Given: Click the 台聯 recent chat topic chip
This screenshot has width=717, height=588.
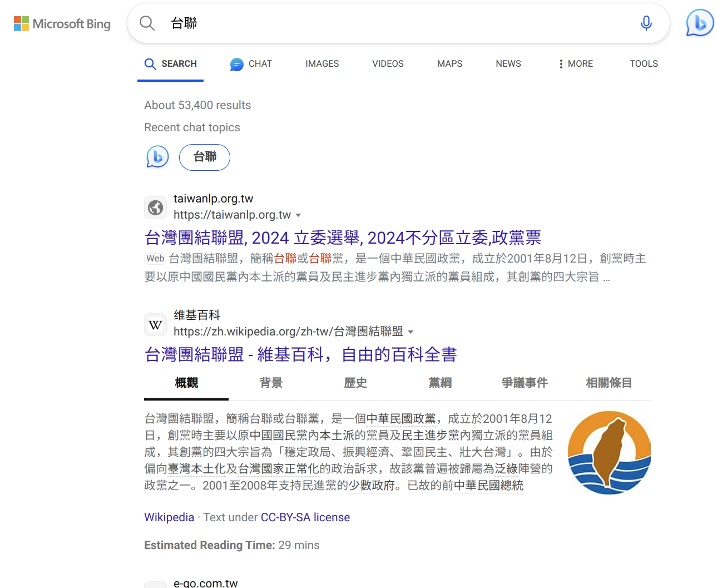Looking at the screenshot, I should [x=205, y=157].
